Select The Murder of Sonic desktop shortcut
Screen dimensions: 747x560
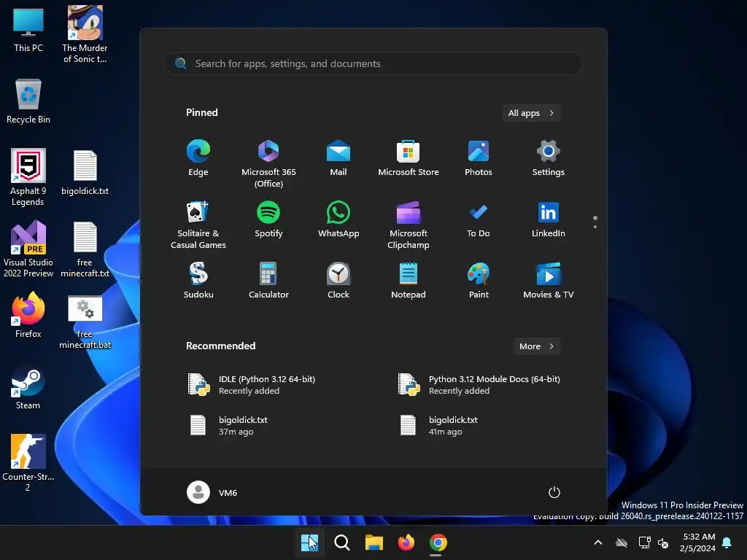[85, 35]
